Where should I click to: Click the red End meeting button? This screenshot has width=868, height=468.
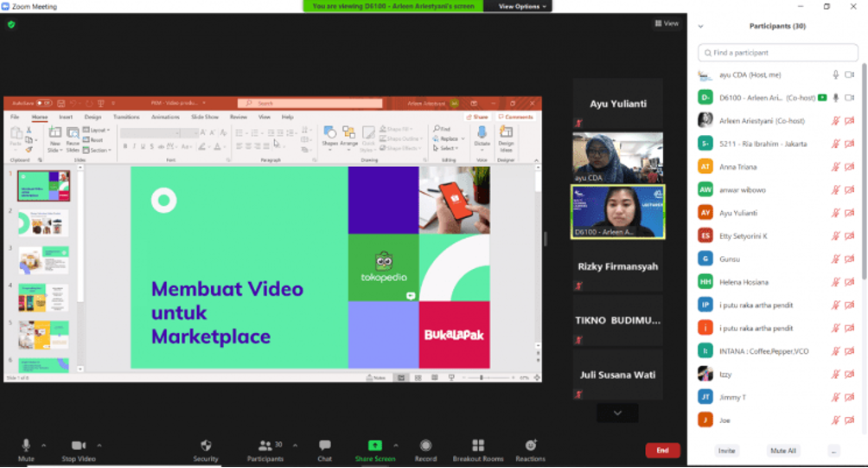[662, 451]
